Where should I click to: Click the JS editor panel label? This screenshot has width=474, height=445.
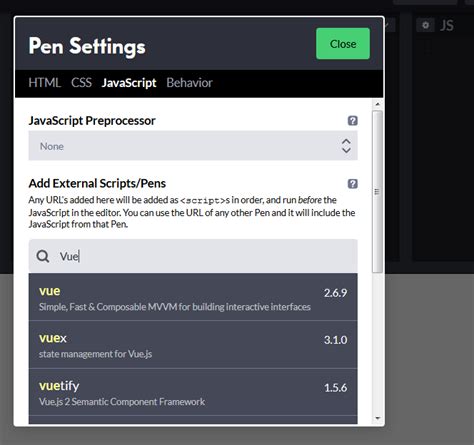[447, 26]
